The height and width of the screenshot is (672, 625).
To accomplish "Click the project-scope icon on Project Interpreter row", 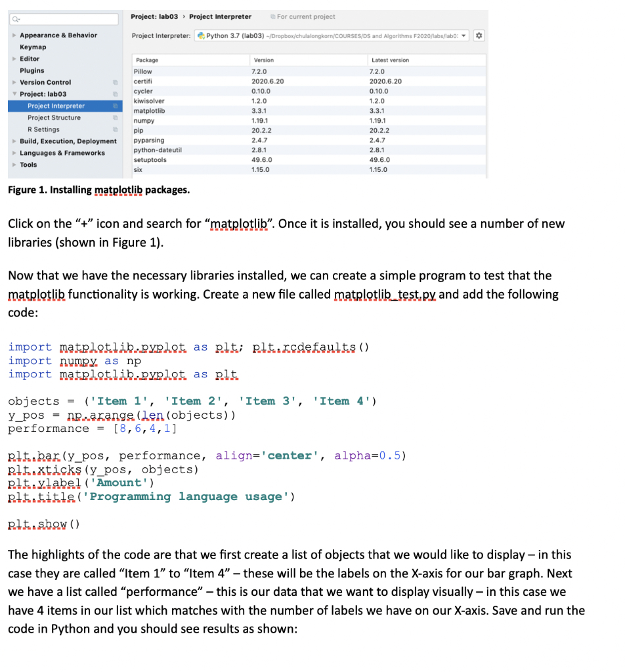I will tap(116, 106).
